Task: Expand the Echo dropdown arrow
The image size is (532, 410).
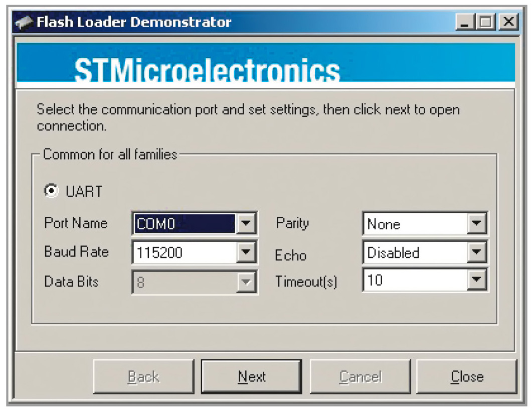Action: [476, 253]
